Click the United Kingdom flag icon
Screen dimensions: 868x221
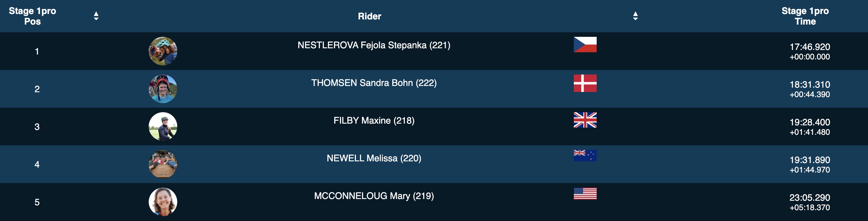click(x=585, y=120)
